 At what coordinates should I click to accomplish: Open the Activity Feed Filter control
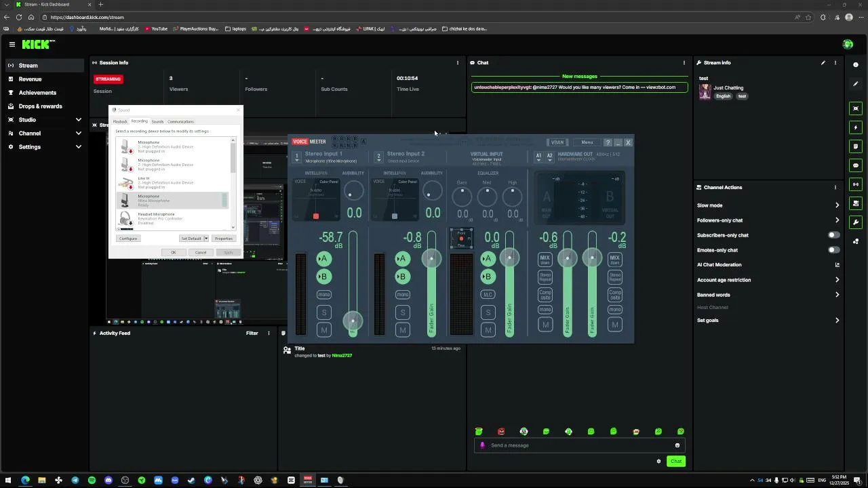(252, 333)
